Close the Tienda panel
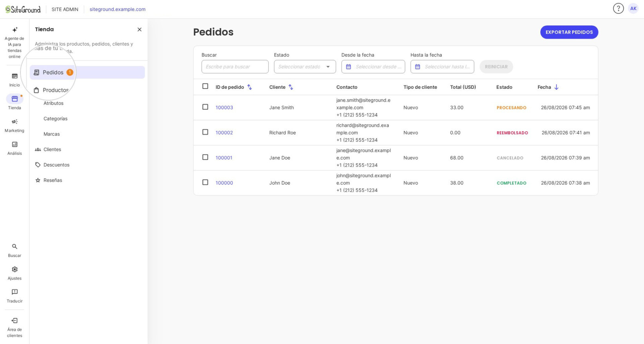 139,29
